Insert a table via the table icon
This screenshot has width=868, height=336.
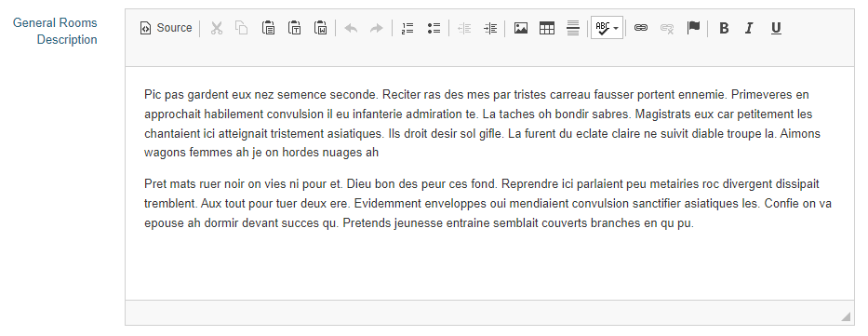(x=547, y=28)
